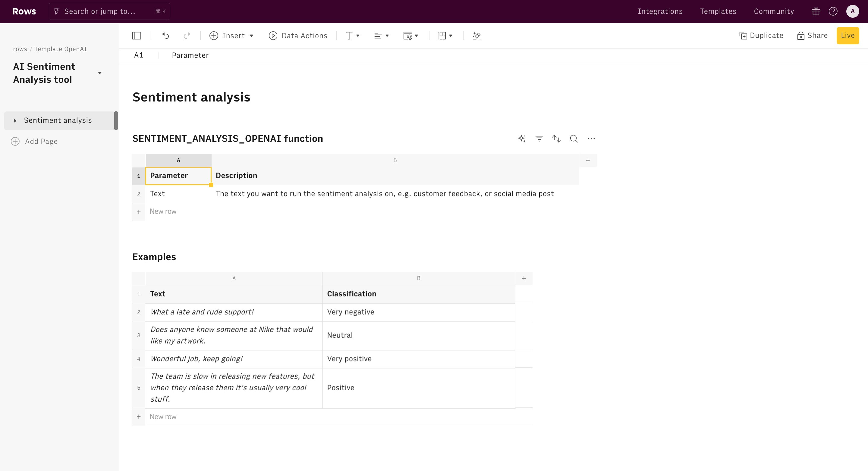Open the text format dropdown
Viewport: 868px width, 471px height.
point(352,36)
